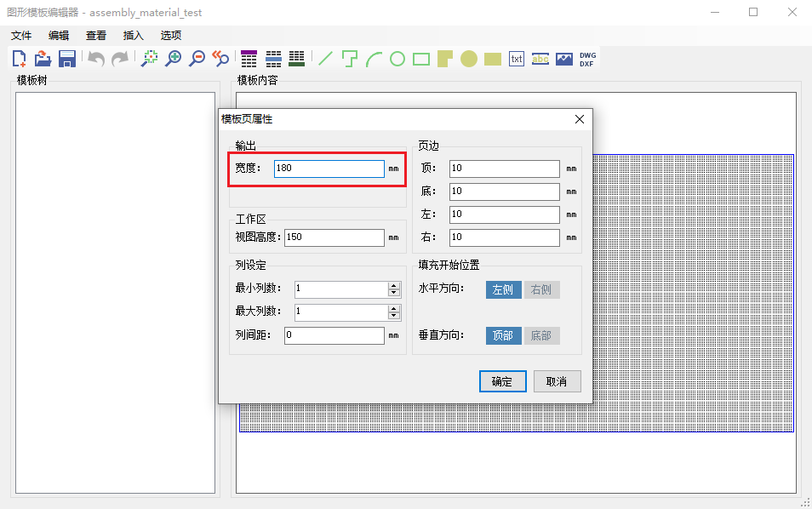Screen dimensions: 812x509
Task: Select 左侧 horizontal fill start
Action: coord(503,289)
